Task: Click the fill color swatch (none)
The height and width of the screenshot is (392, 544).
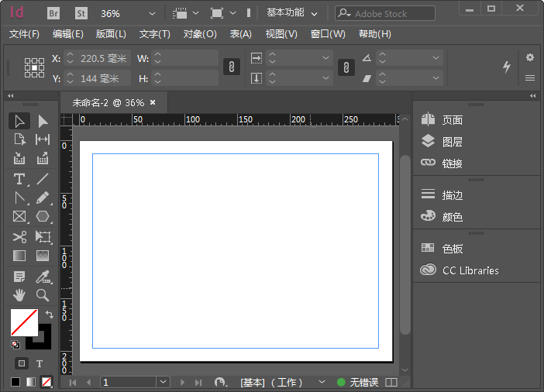Action: [x=24, y=322]
